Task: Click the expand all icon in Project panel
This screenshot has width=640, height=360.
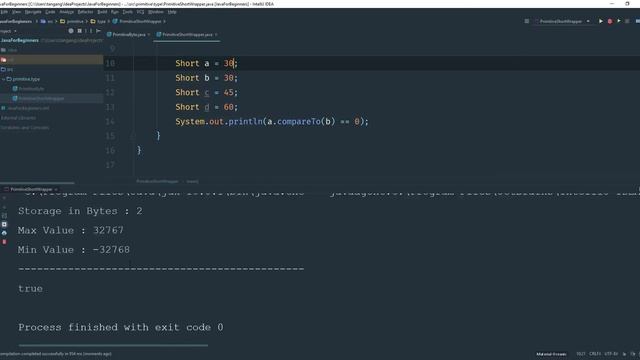Action: click(x=80, y=31)
